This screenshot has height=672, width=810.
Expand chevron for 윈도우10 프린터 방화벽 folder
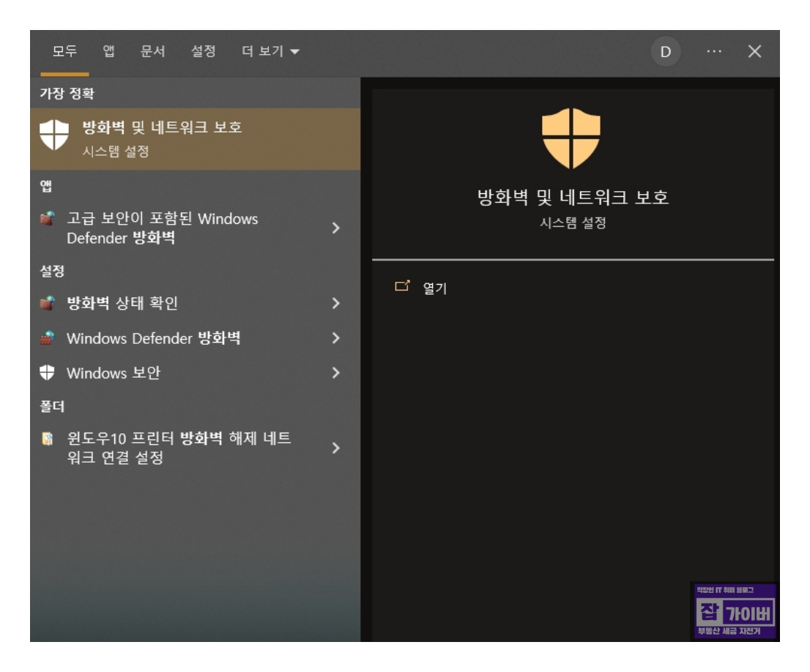(x=335, y=448)
